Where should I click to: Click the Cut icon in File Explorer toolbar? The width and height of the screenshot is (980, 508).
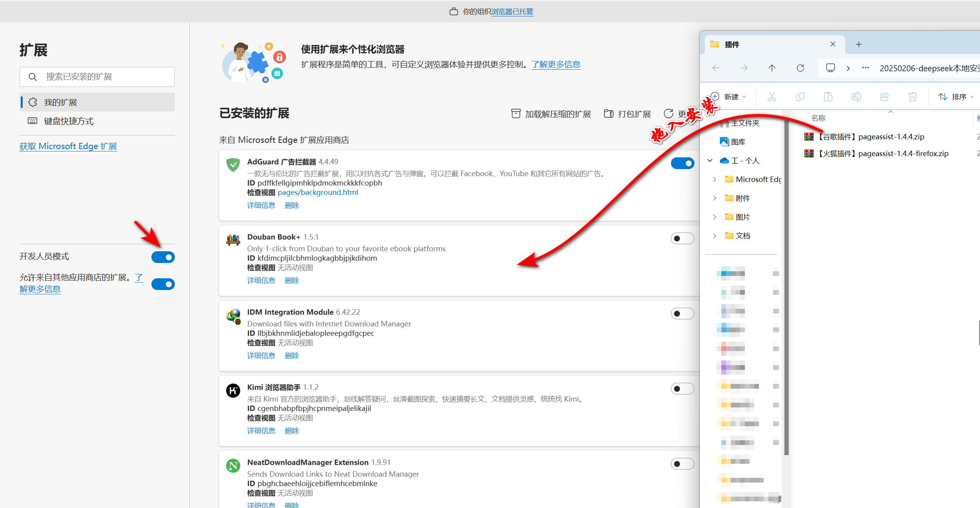771,96
